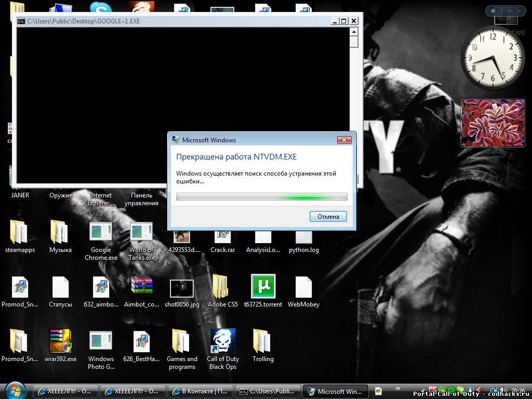Click the sidebar clock gadget
The image size is (532, 399).
pyautogui.click(x=493, y=58)
